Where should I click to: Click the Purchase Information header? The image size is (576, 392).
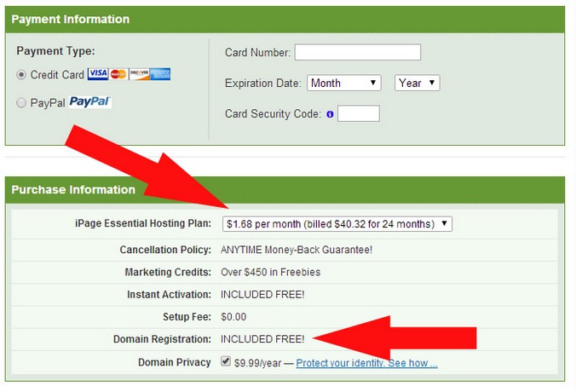click(73, 189)
